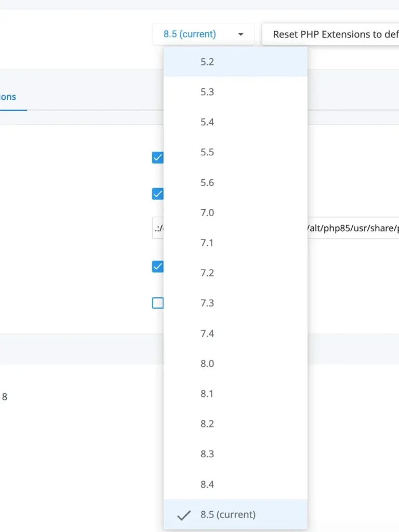Select PHP version 5.3 from list
The image size is (399, 532).
coord(235,92)
